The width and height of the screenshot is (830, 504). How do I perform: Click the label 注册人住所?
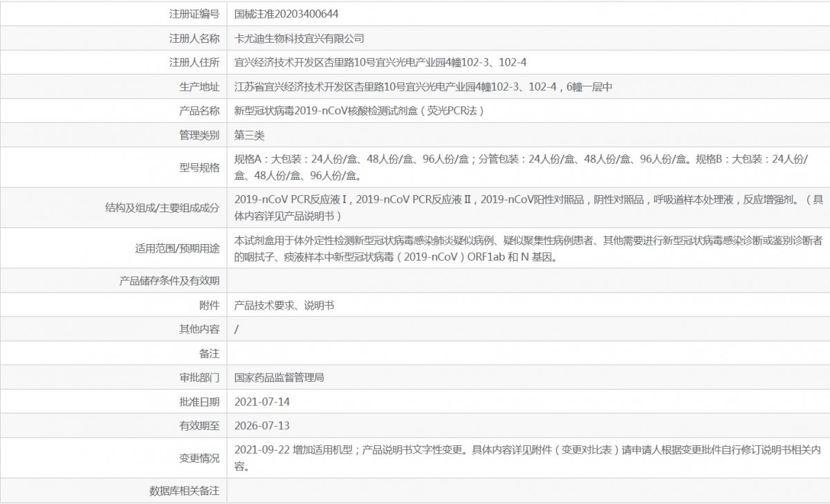tap(194, 62)
